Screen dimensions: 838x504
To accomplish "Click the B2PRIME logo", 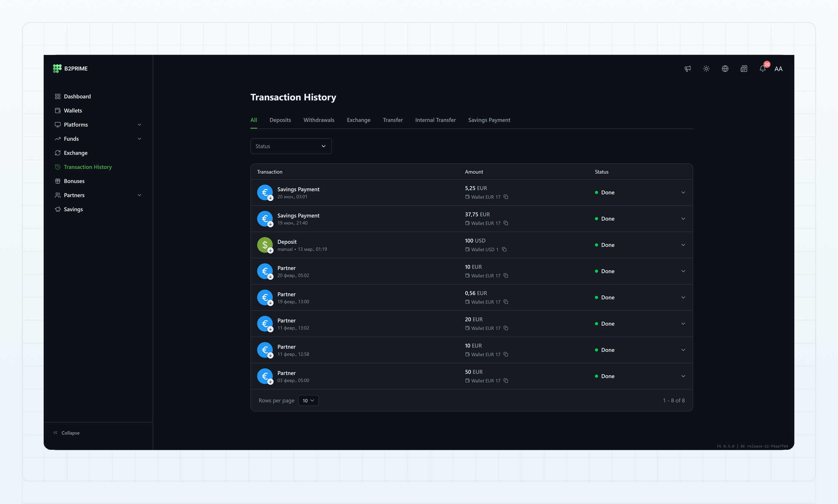I will click(70, 68).
